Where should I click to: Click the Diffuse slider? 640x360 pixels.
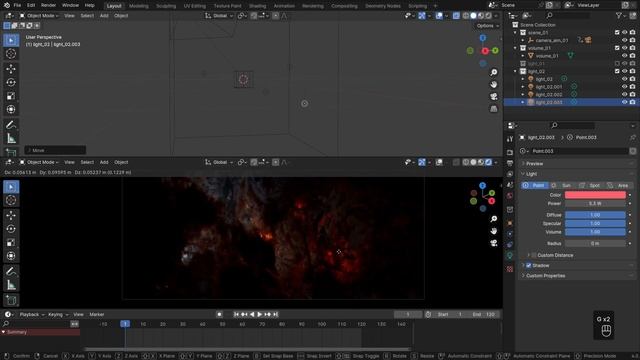pos(595,215)
